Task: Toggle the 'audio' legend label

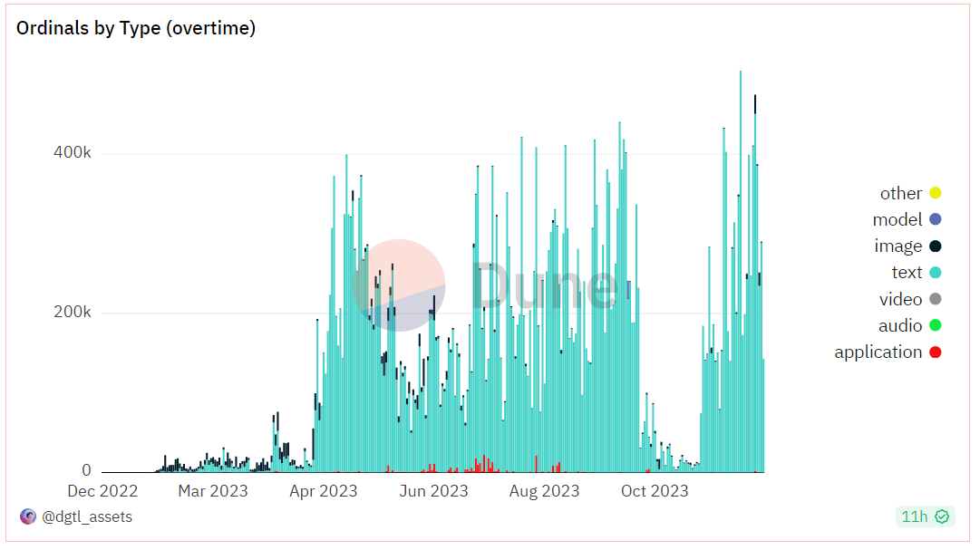Action: click(x=900, y=326)
